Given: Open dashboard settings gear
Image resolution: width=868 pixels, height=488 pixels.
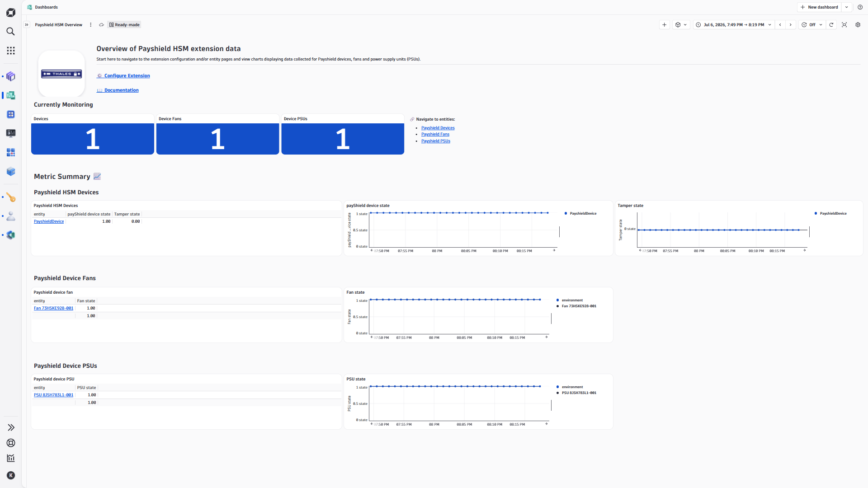Looking at the screenshot, I should (858, 25).
